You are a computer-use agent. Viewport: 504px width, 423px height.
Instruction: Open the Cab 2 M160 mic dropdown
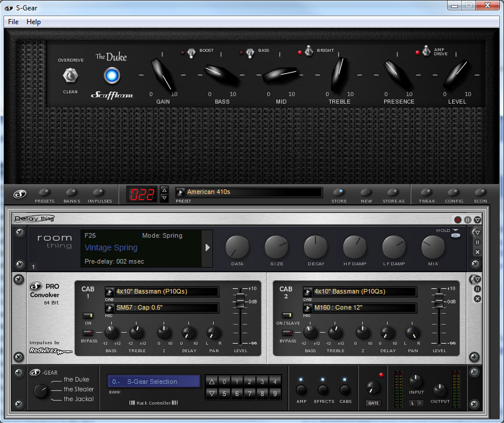(x=307, y=308)
